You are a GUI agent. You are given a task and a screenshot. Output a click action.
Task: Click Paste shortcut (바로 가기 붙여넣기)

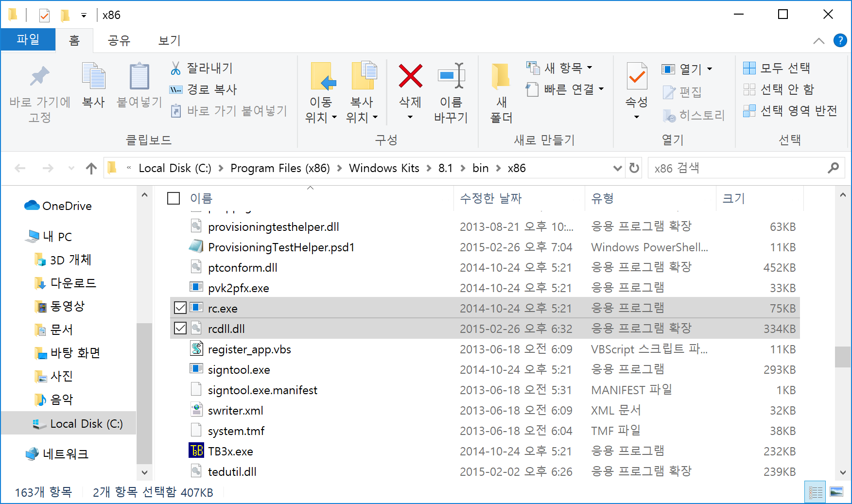click(x=229, y=111)
